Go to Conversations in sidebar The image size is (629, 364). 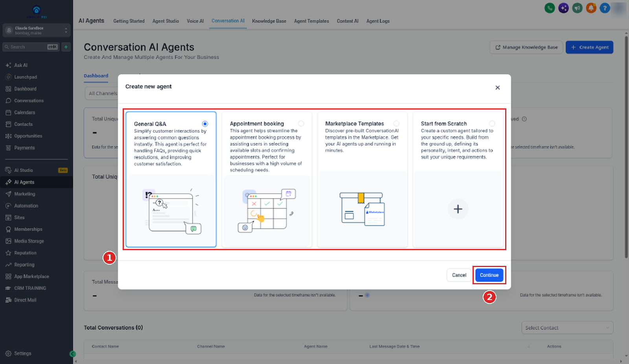[29, 101]
